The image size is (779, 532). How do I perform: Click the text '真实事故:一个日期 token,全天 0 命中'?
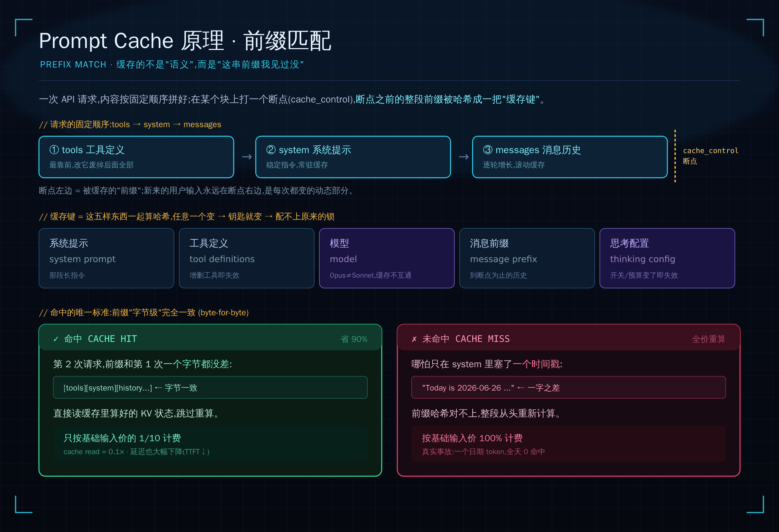coord(483,452)
